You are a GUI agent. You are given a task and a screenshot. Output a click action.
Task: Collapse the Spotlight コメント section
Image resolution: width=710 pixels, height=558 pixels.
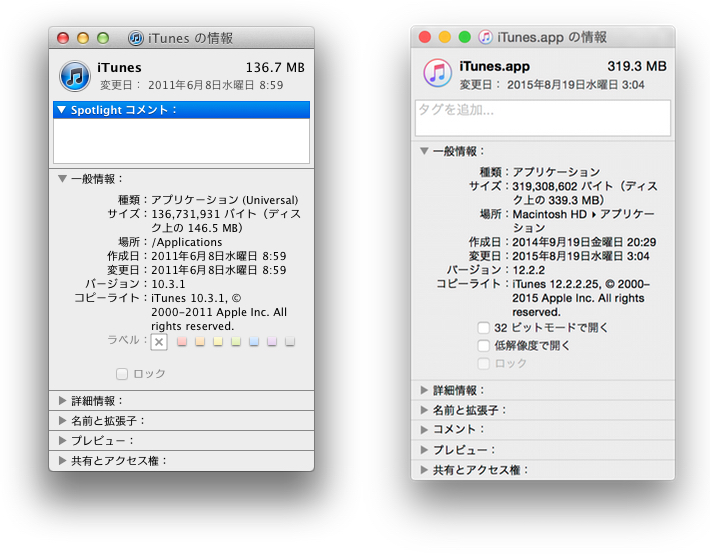pyautogui.click(x=62, y=110)
